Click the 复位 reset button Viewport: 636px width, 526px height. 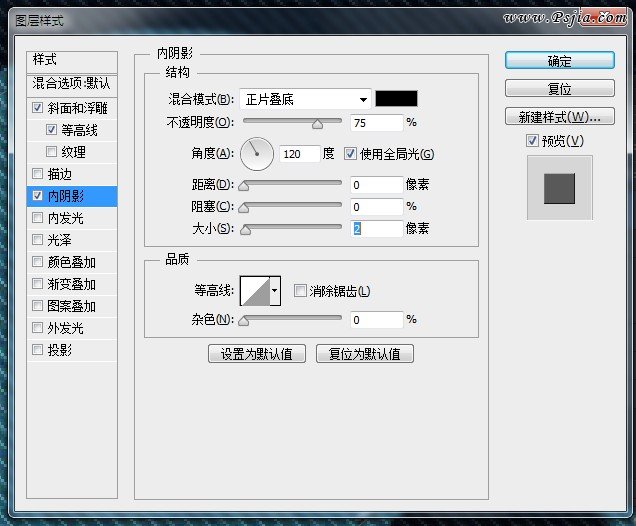pyautogui.click(x=560, y=88)
